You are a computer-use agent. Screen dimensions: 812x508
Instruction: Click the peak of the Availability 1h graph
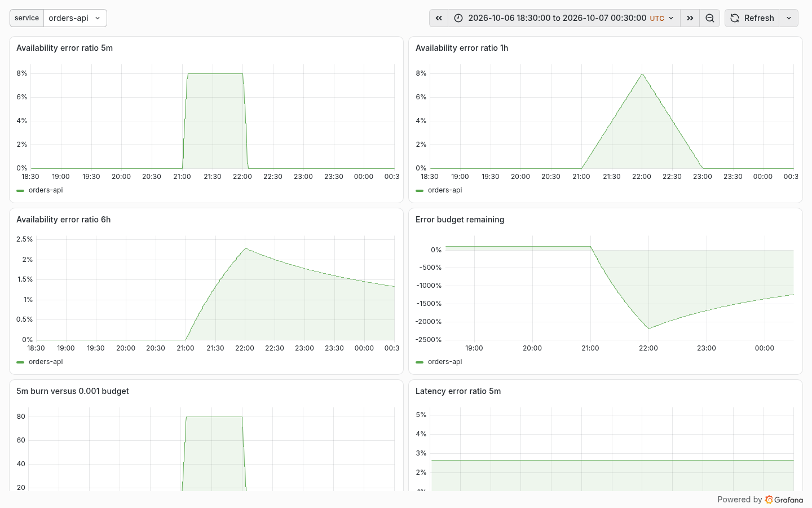[x=642, y=74]
